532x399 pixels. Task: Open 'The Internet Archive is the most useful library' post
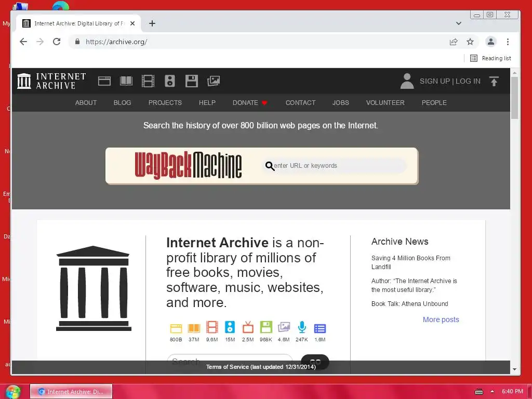click(x=414, y=285)
